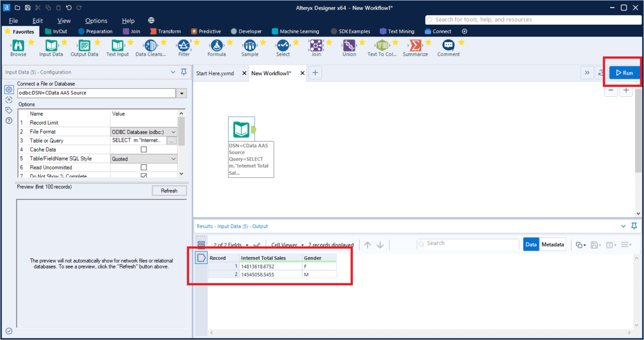Select the Text Input tool
644x340 pixels.
click(118, 46)
